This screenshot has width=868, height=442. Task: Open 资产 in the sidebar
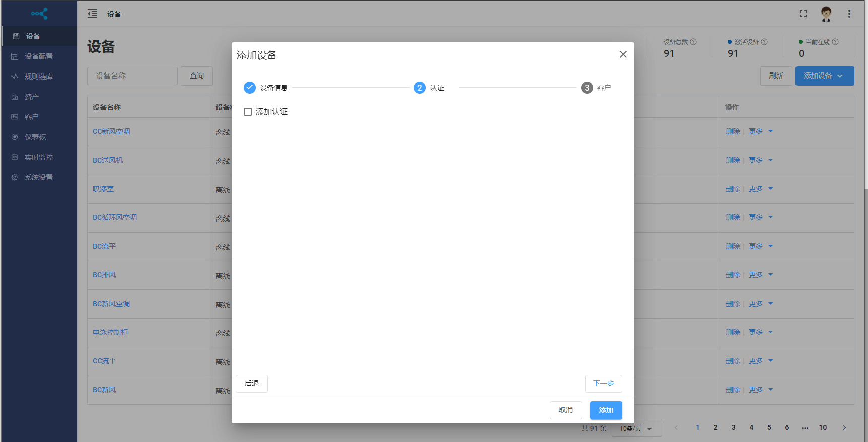click(39, 97)
